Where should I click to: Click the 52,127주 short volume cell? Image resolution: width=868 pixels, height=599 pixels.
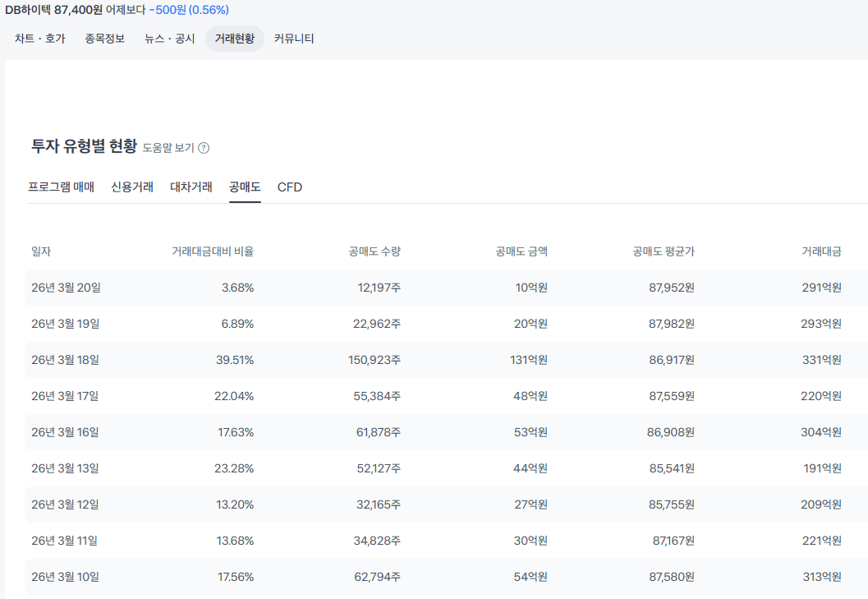point(379,468)
